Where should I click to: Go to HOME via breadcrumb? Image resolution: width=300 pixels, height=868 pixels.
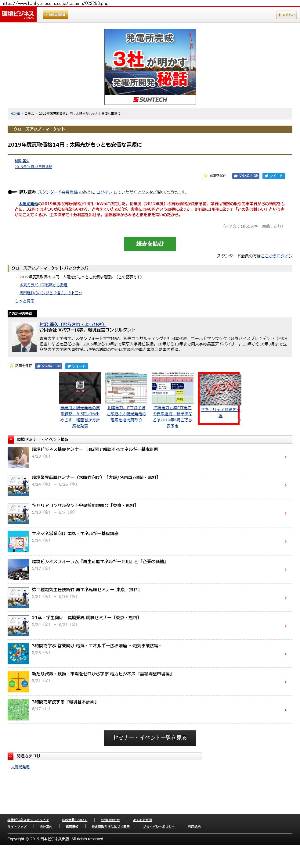click(15, 113)
